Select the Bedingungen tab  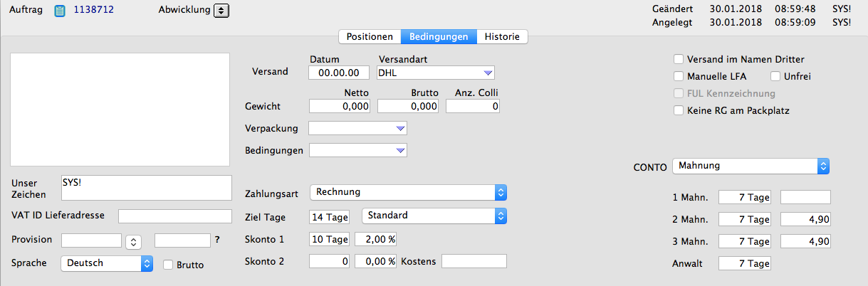pos(438,36)
